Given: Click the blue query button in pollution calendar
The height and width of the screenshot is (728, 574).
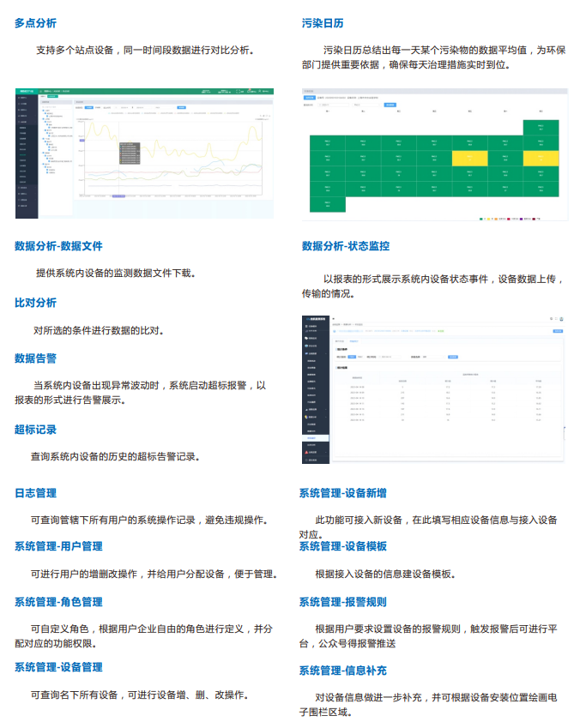Looking at the screenshot, I should pos(389,105).
